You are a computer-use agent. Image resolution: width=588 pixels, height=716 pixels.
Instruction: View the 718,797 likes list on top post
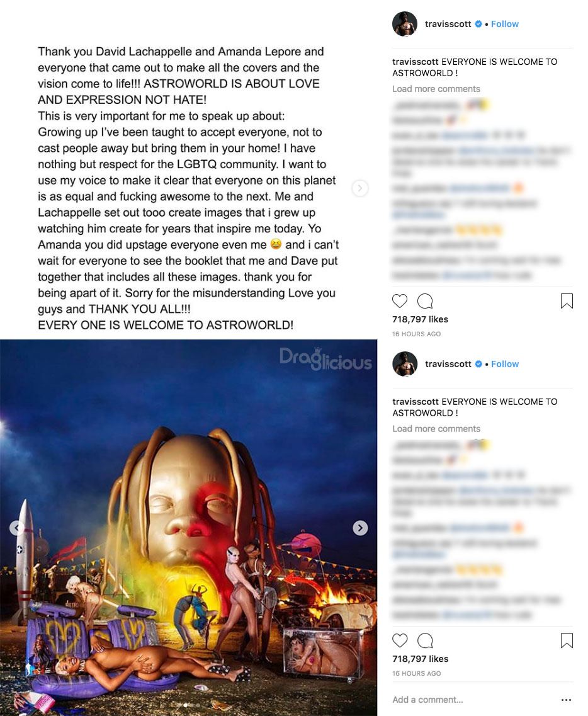tap(420, 319)
